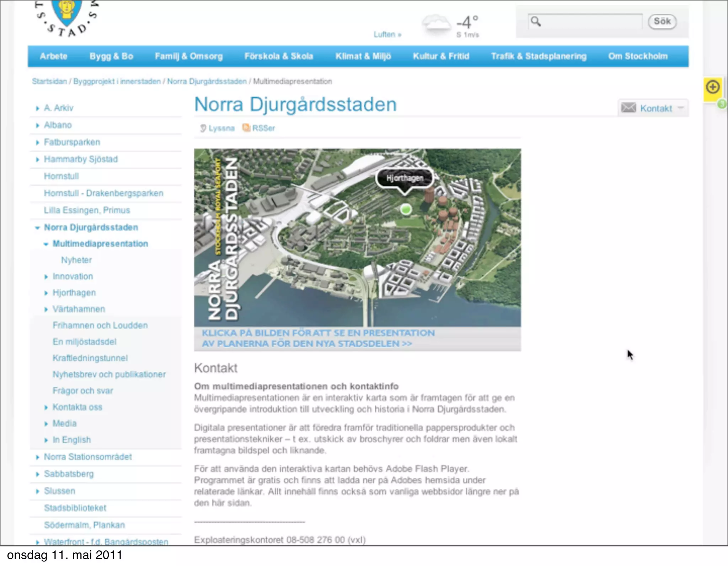Expand the Slussen arrow
The width and height of the screenshot is (728, 566).
(x=37, y=491)
